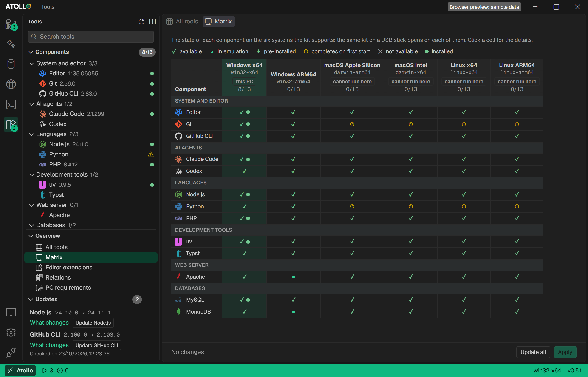
Task: Click the Git icon in matrix row
Action: coord(179,124)
